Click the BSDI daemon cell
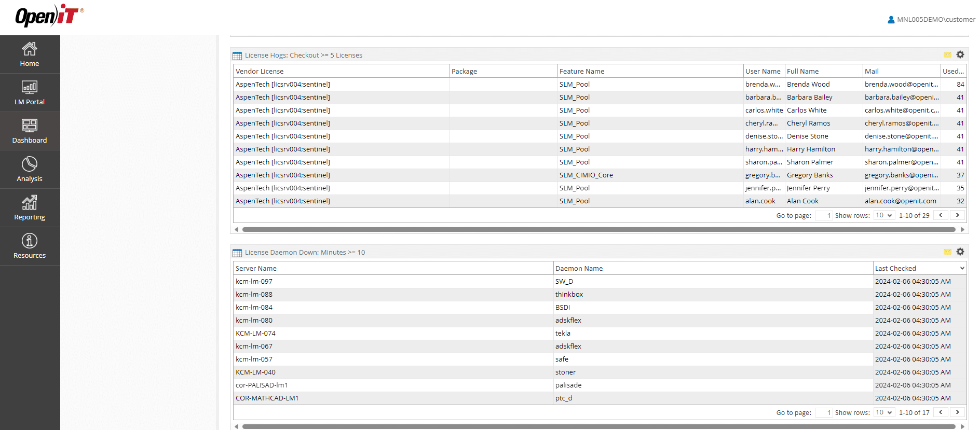Viewport: 980px width, 430px height. (x=713, y=307)
